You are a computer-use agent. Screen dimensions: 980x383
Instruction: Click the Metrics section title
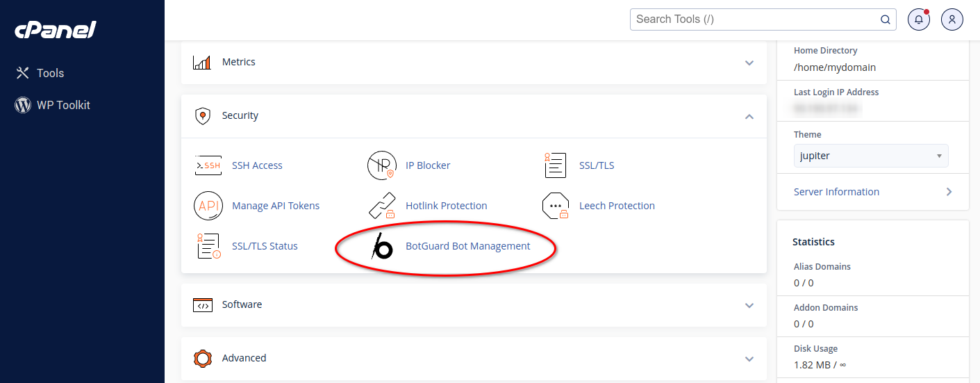pyautogui.click(x=239, y=62)
